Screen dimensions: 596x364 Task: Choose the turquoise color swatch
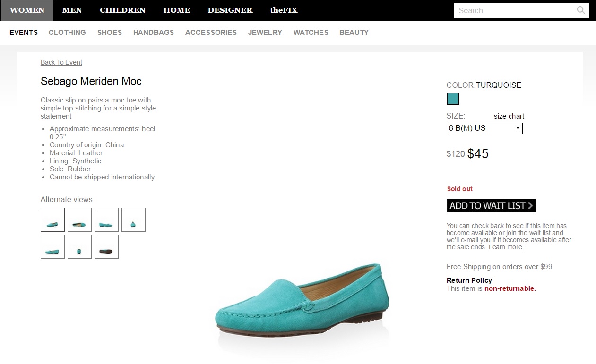click(453, 99)
